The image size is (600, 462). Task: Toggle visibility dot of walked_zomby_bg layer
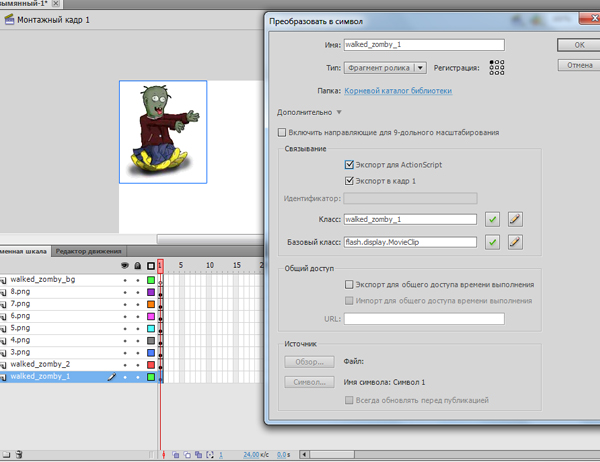coord(125,280)
